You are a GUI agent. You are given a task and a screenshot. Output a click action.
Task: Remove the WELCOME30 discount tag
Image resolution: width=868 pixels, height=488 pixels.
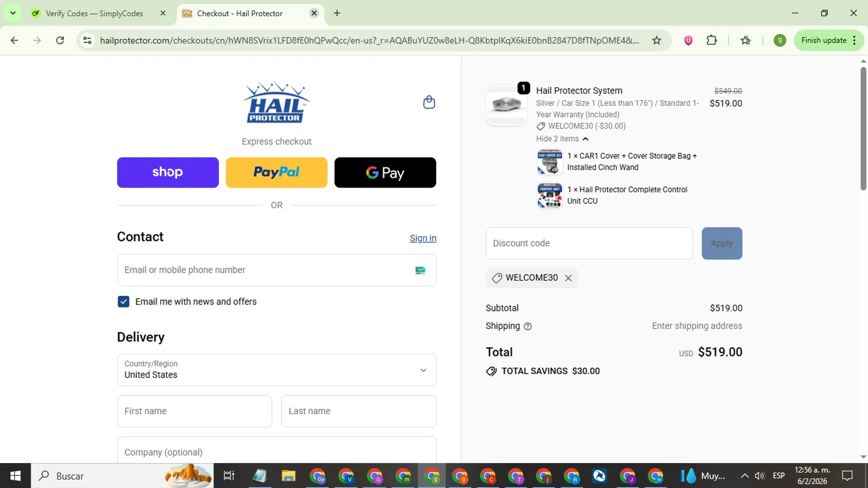click(568, 278)
